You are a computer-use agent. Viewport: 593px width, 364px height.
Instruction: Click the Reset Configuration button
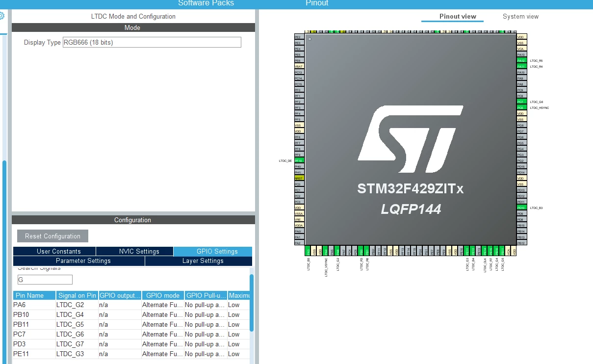(x=52, y=236)
